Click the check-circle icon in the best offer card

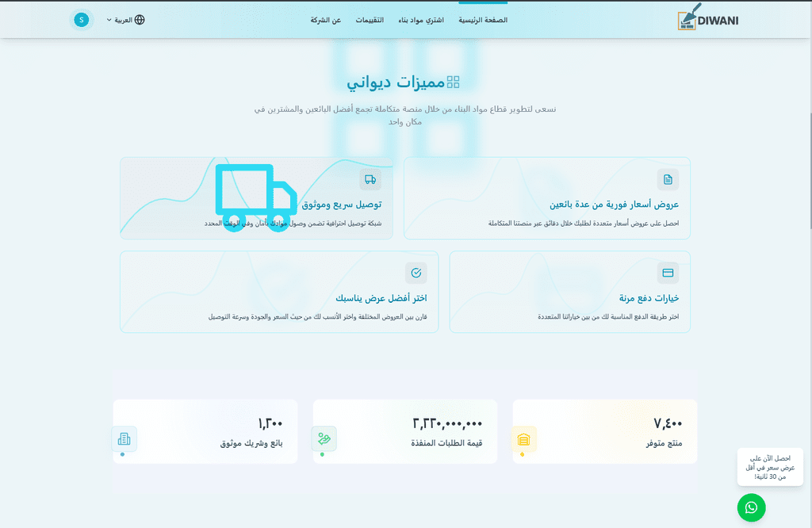point(416,273)
